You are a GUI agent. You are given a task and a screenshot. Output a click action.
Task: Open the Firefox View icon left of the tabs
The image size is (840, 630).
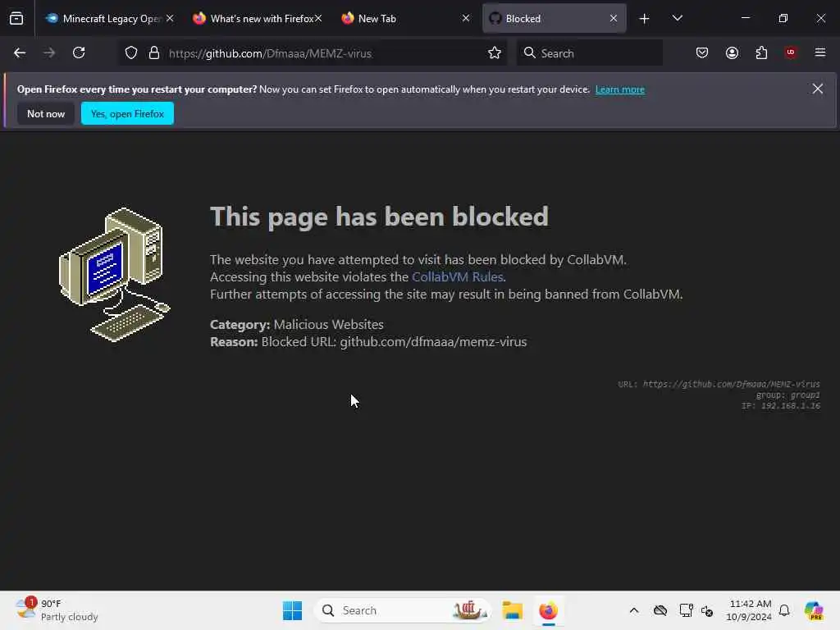16,19
